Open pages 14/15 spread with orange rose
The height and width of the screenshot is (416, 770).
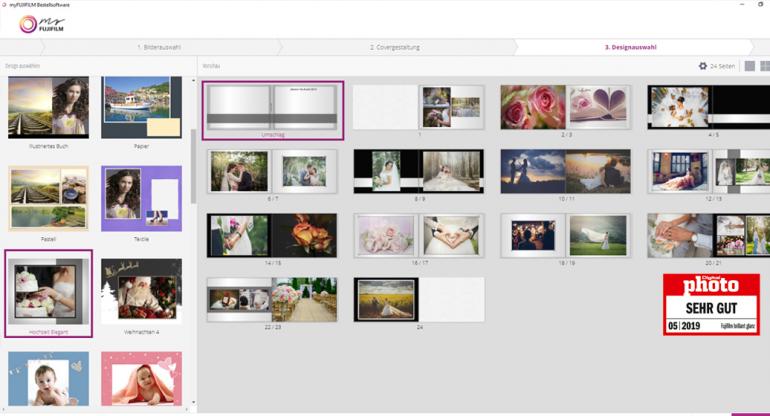[273, 235]
